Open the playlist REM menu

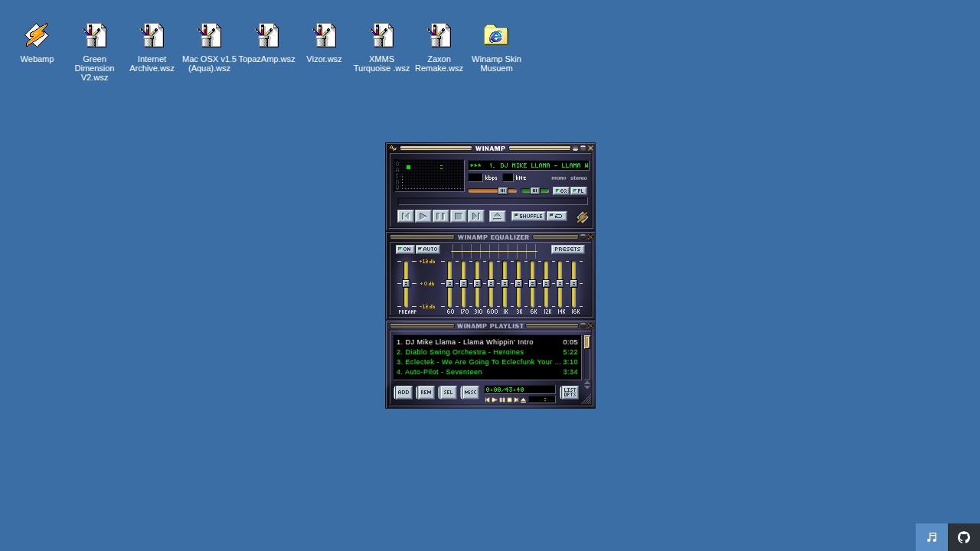[x=426, y=393]
